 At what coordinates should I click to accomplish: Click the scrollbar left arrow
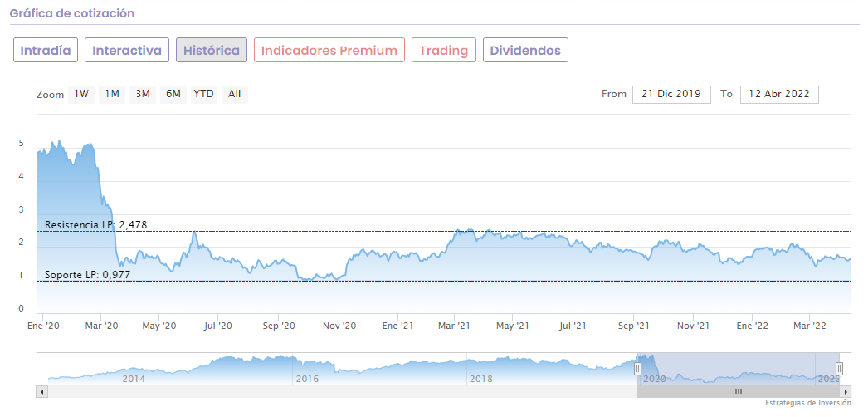[41, 390]
